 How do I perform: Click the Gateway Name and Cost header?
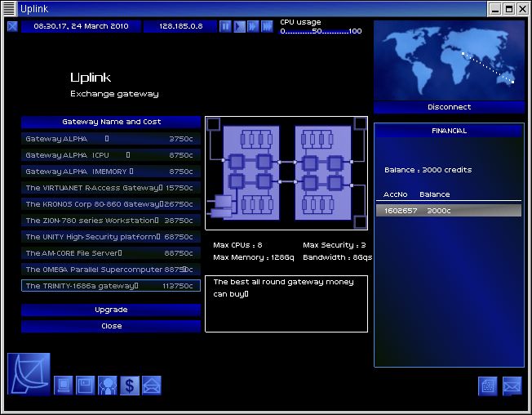click(x=111, y=122)
